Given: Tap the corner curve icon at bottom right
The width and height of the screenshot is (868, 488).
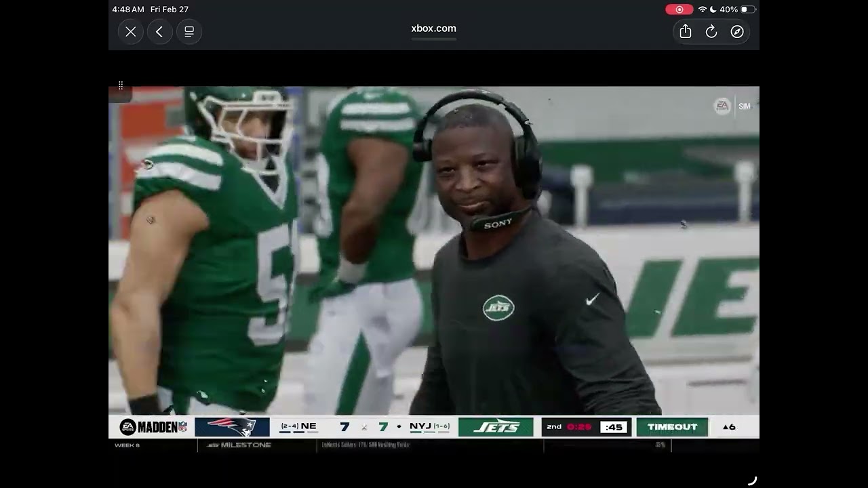Looking at the screenshot, I should coord(751,481).
